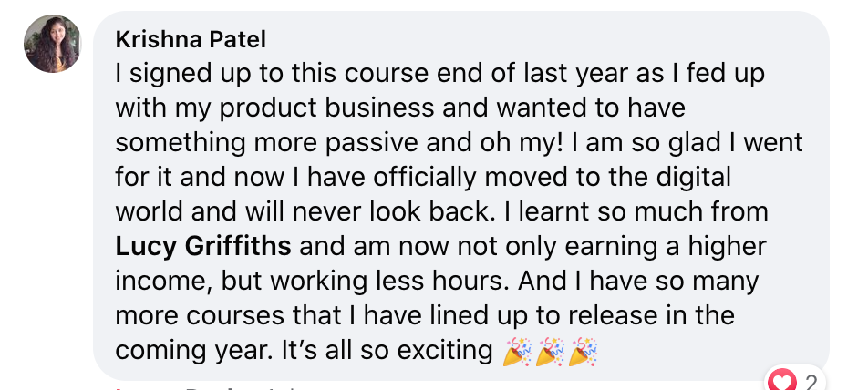Click the phrase 'earning a higher' in comment
This screenshot has width=868, height=390.
pos(666,247)
